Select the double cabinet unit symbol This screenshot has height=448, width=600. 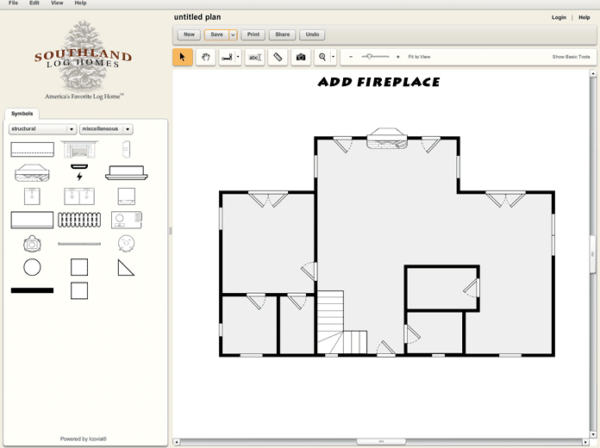pyautogui.click(x=79, y=196)
